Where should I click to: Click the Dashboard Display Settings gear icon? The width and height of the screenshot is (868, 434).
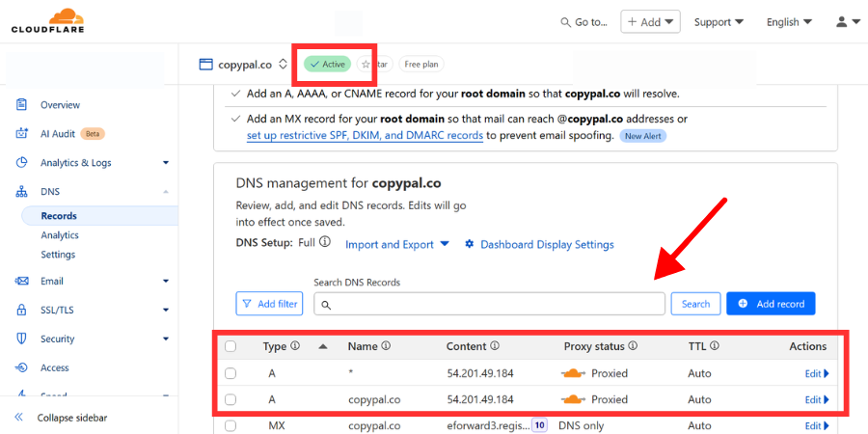tap(470, 244)
